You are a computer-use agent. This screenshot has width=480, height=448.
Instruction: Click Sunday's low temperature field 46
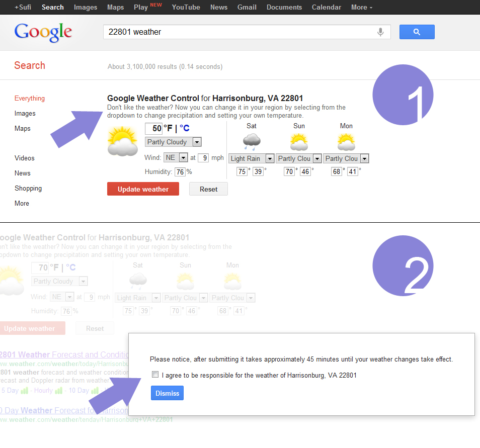[x=305, y=171]
